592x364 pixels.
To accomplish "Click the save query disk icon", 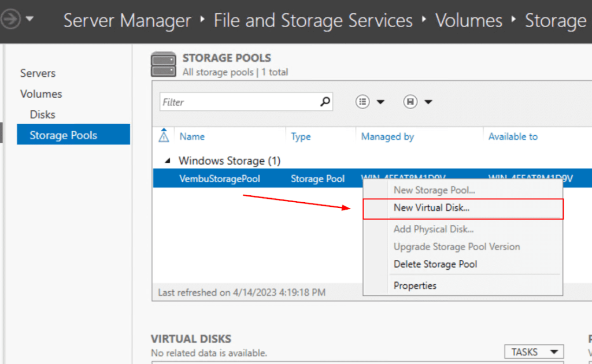I will (410, 102).
